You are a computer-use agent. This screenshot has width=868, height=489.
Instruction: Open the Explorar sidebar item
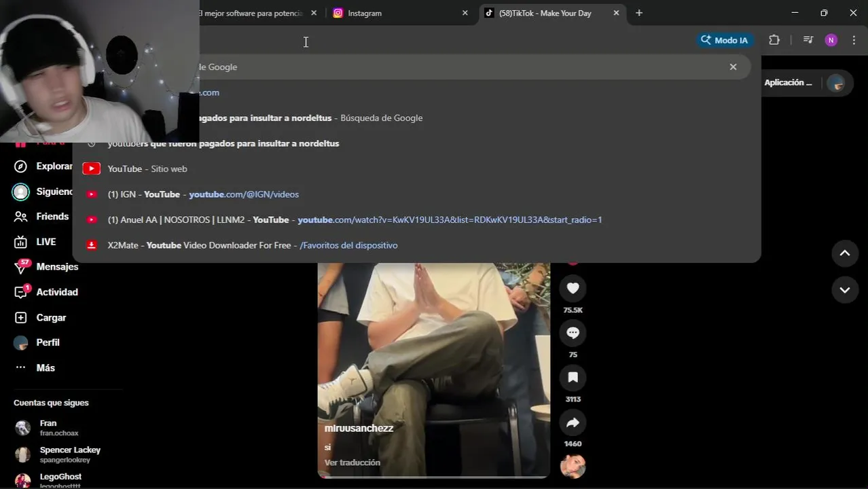point(43,166)
